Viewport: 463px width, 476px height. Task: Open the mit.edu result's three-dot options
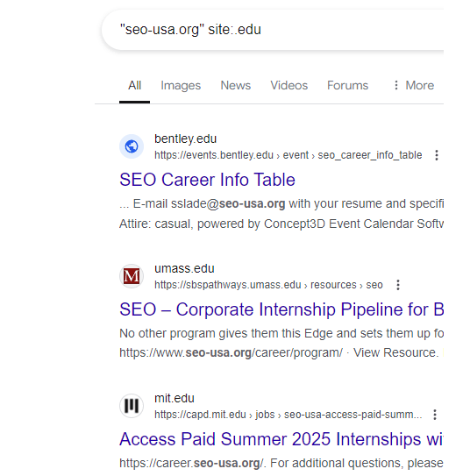click(x=435, y=415)
